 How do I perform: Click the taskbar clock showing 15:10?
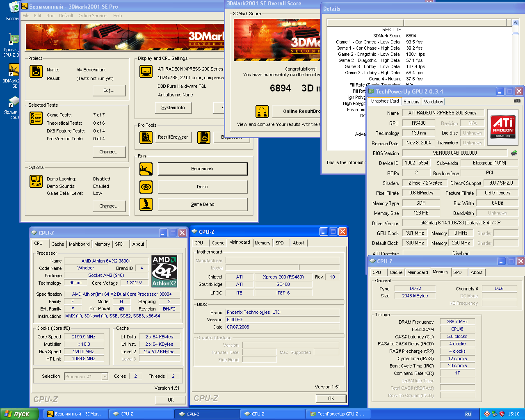tap(514, 414)
